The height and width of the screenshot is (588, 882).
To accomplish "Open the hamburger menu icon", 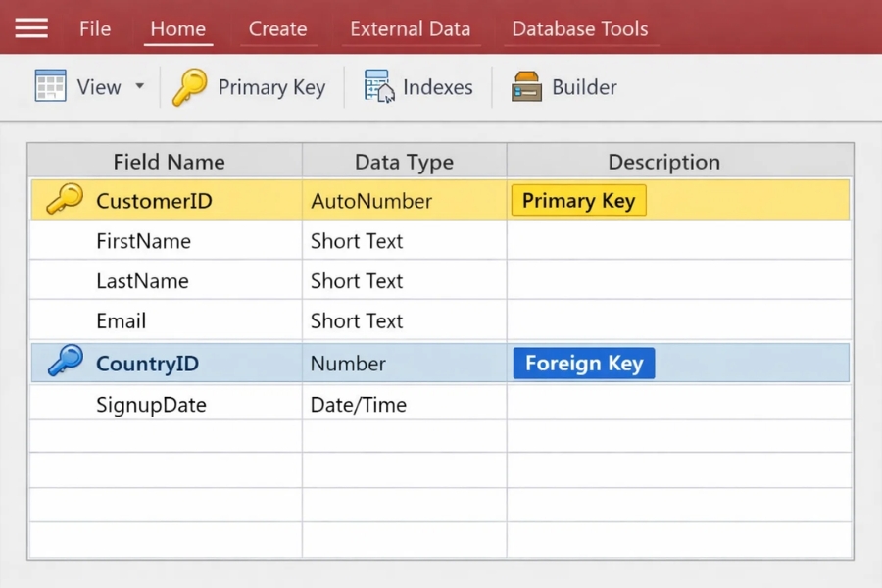I will coord(31,28).
